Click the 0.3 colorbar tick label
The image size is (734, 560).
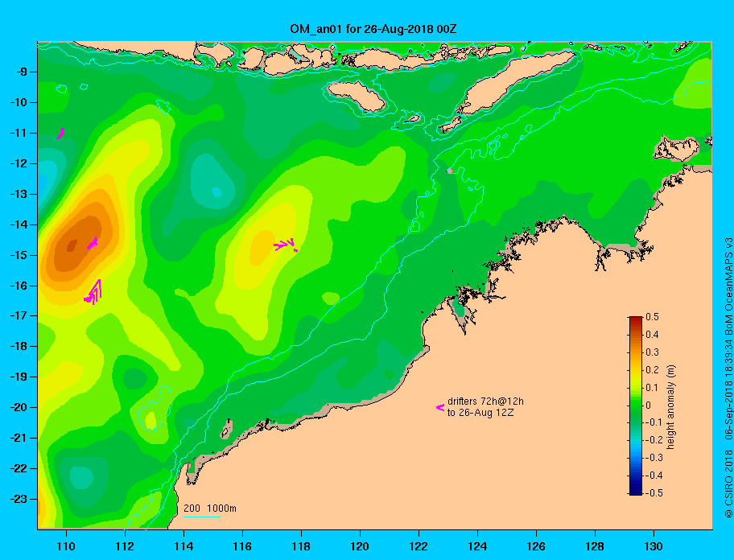652,352
